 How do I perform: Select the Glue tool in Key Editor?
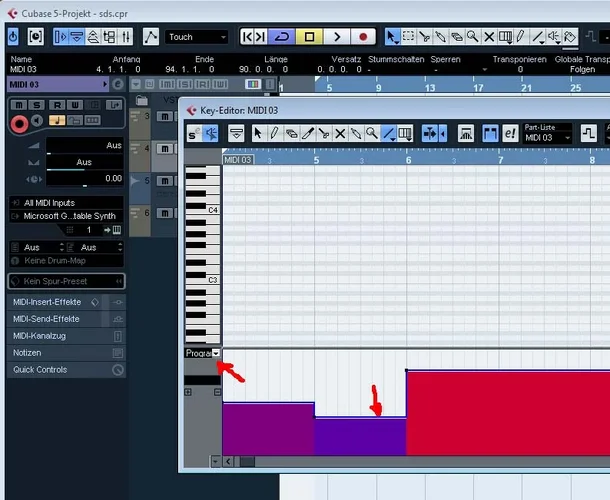click(x=356, y=134)
